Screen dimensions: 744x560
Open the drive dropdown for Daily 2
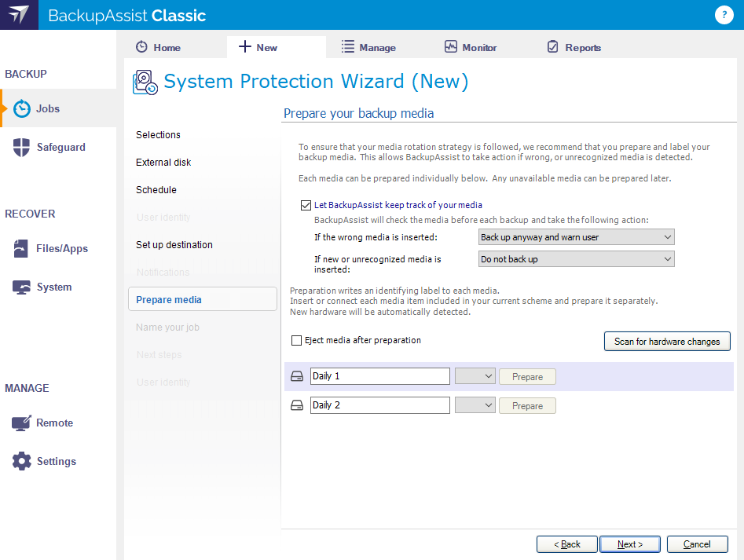click(475, 405)
